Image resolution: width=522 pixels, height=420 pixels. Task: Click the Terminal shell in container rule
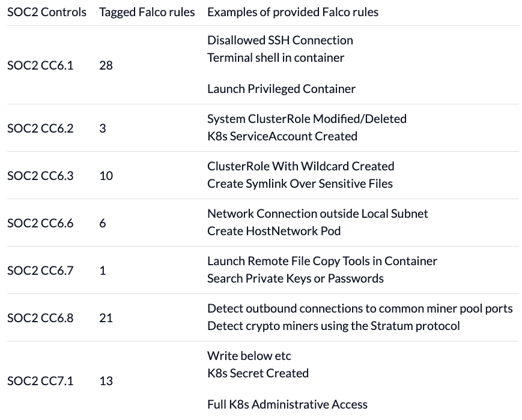click(x=276, y=58)
